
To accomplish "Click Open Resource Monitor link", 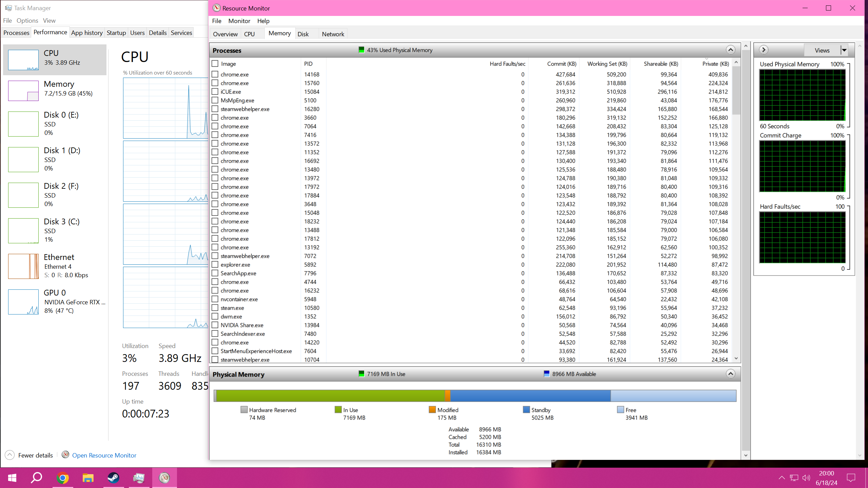I will pos(104,455).
